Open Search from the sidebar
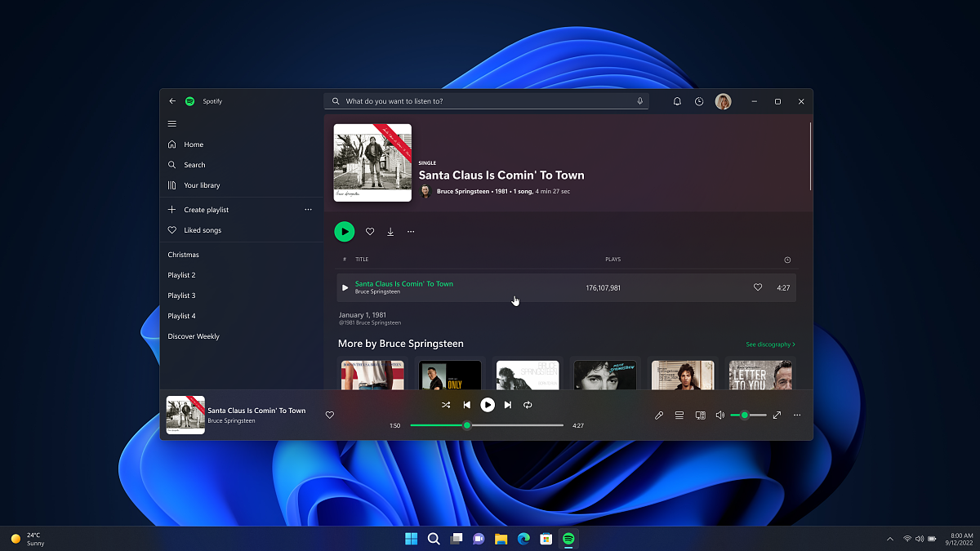Viewport: 980px width, 551px height. coord(186,165)
